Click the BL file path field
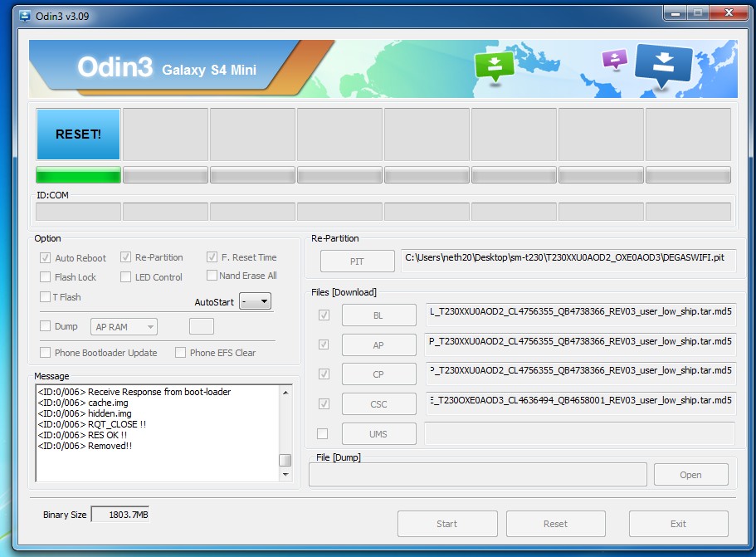Viewport: 756px width, 557px height. [581, 315]
